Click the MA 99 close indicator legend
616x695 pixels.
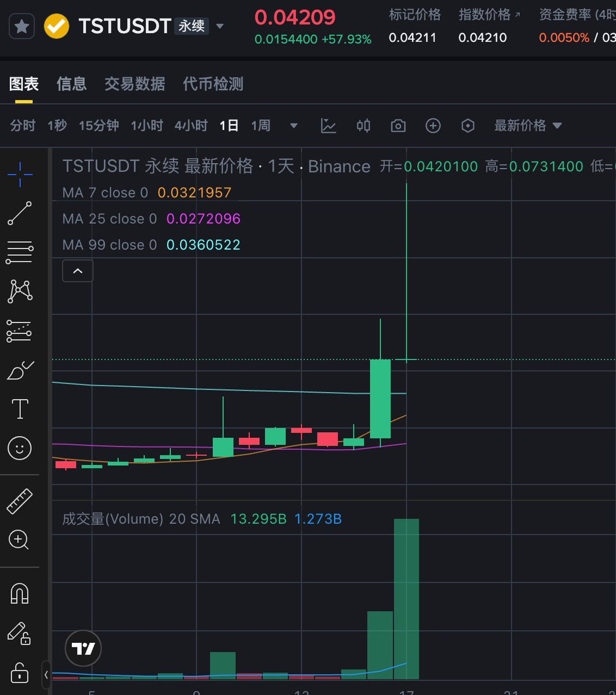click(110, 245)
